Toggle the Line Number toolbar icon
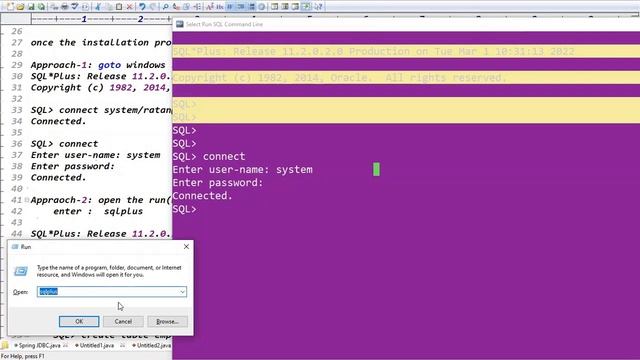Image resolution: width=640 pixels, height=360 pixels. (x=251, y=7)
